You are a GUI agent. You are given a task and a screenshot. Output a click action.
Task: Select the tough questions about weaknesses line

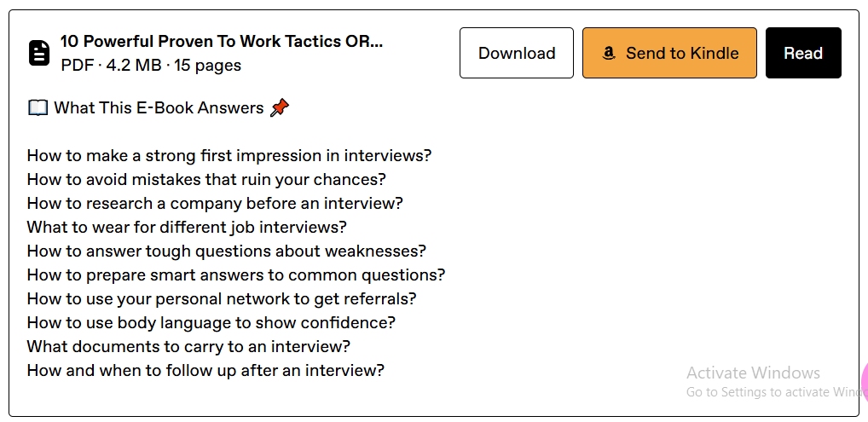[x=227, y=251]
